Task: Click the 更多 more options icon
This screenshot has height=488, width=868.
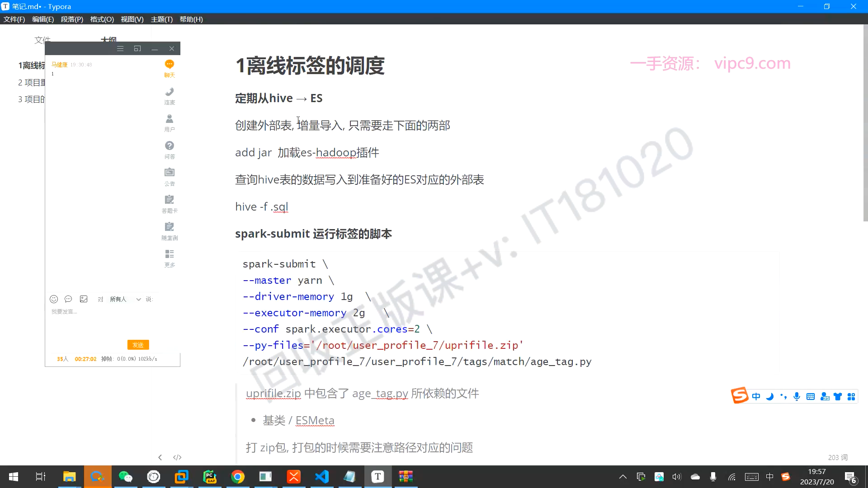Action: (x=170, y=254)
